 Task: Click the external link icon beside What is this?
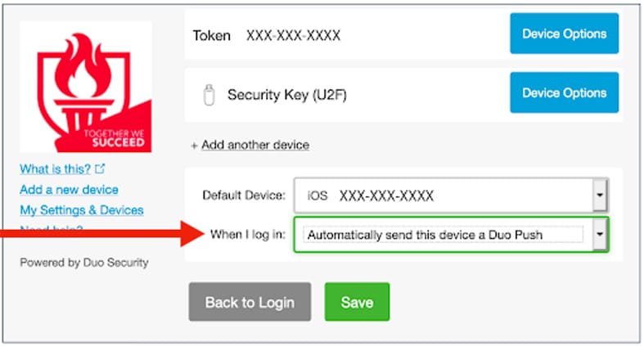[x=100, y=169]
